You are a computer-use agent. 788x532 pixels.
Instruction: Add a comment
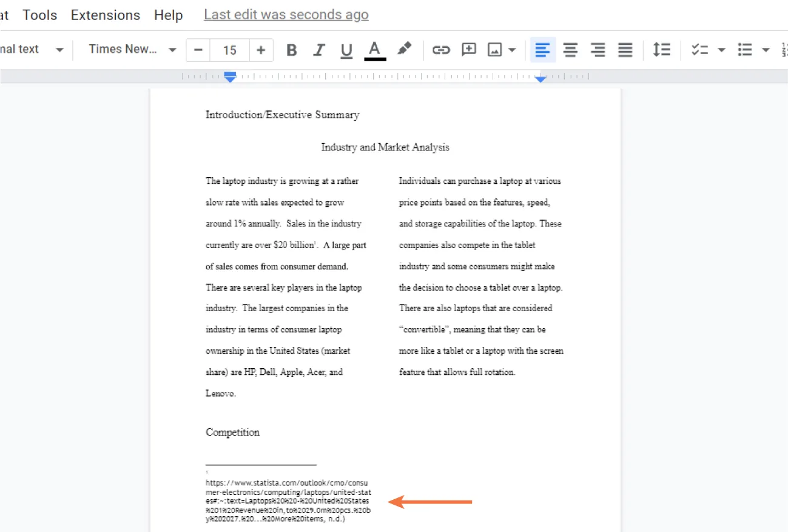pyautogui.click(x=468, y=50)
